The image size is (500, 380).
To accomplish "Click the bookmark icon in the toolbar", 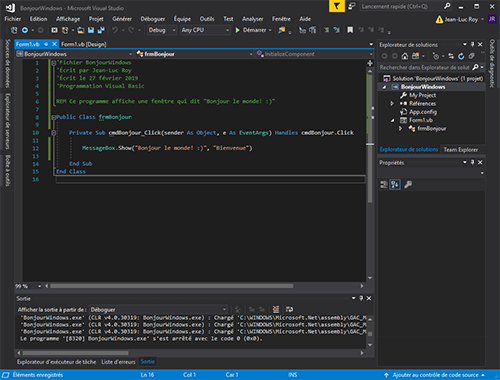I will 350,30.
